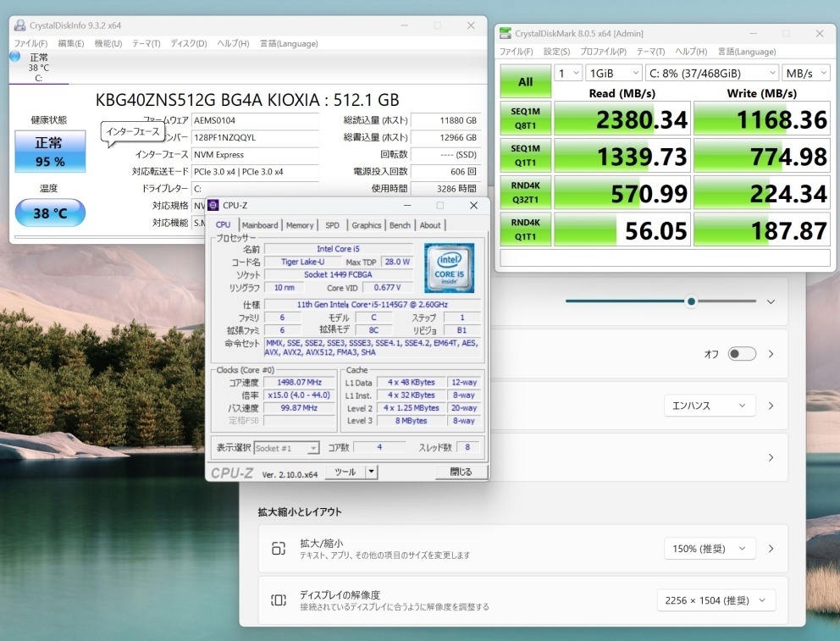Click the 正常 95 % health status box
The height and width of the screenshot is (641, 840).
point(50,152)
